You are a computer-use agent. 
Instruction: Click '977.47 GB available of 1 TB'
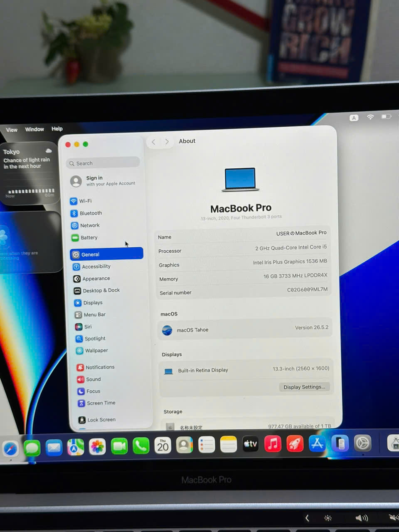coord(300,426)
